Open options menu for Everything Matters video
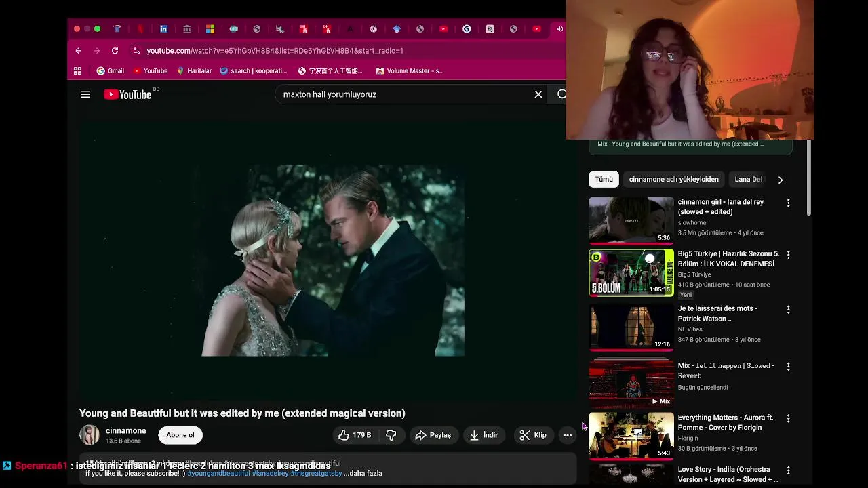 tap(788, 418)
